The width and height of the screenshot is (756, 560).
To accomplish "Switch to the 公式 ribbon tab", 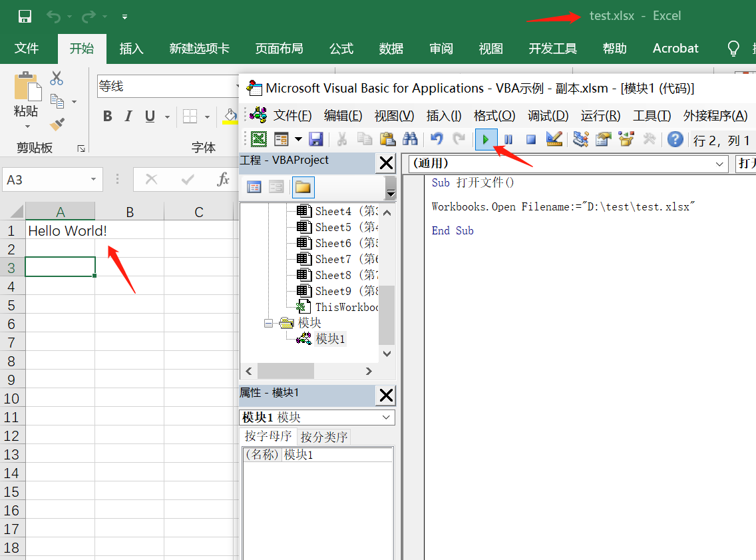I will [x=341, y=48].
